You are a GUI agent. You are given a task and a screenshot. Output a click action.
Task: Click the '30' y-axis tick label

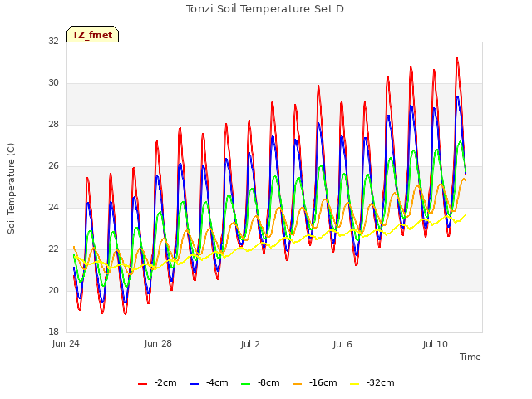53,83
